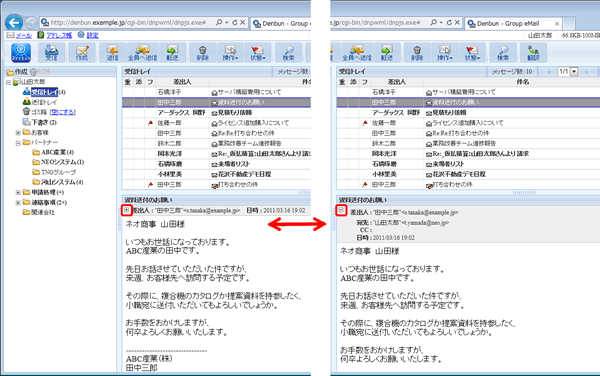Click 全員へ返信 reply-all icon in right window
Screen dimensions: 600x376
click(357, 53)
